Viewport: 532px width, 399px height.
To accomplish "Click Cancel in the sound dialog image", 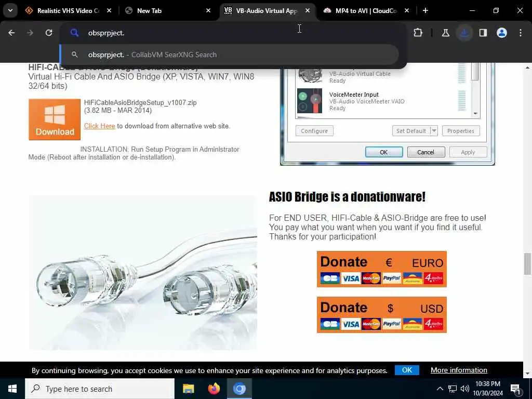I will coord(426,152).
